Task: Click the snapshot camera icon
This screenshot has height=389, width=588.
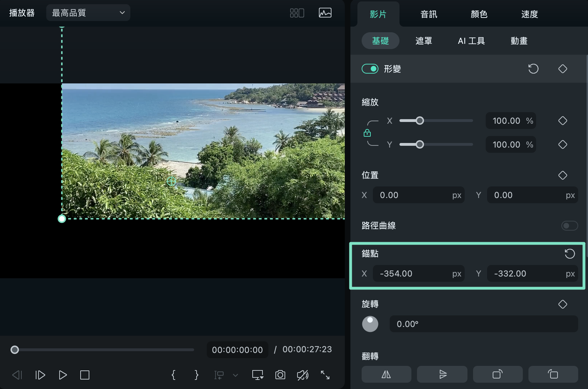Action: [280, 375]
